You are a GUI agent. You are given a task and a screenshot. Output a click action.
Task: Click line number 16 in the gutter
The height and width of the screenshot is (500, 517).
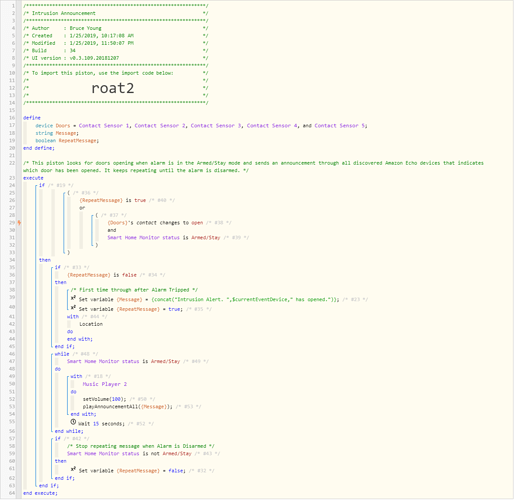(12, 118)
